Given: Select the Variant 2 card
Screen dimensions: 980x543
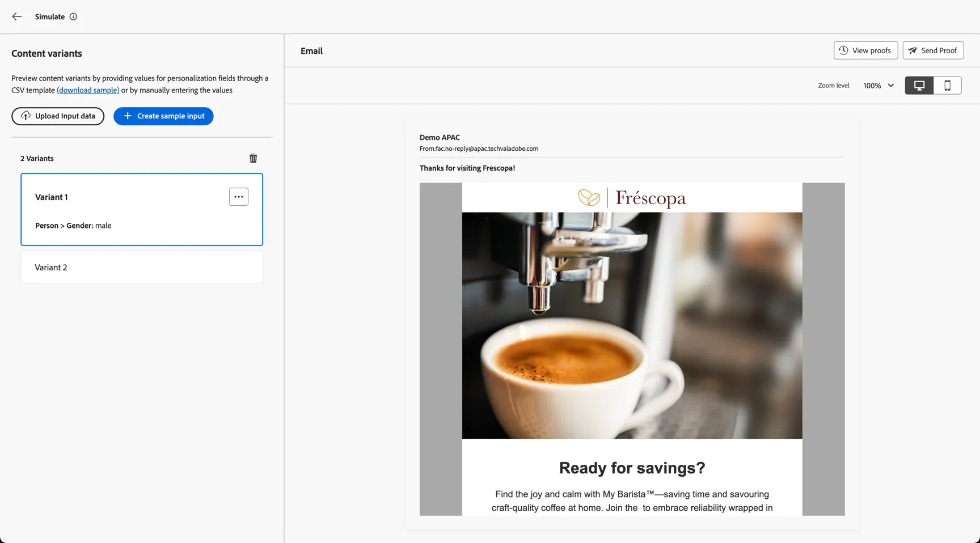Looking at the screenshot, I should pos(142,268).
